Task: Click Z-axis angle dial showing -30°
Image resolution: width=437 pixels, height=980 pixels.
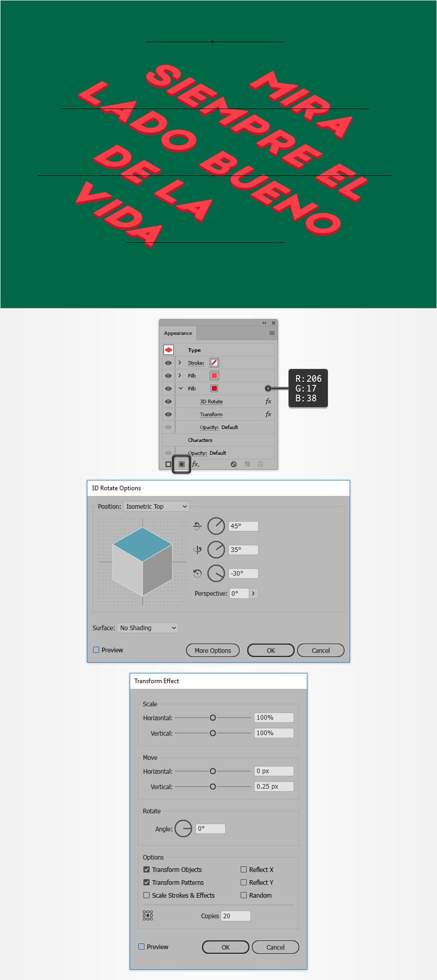Action: pos(216,573)
